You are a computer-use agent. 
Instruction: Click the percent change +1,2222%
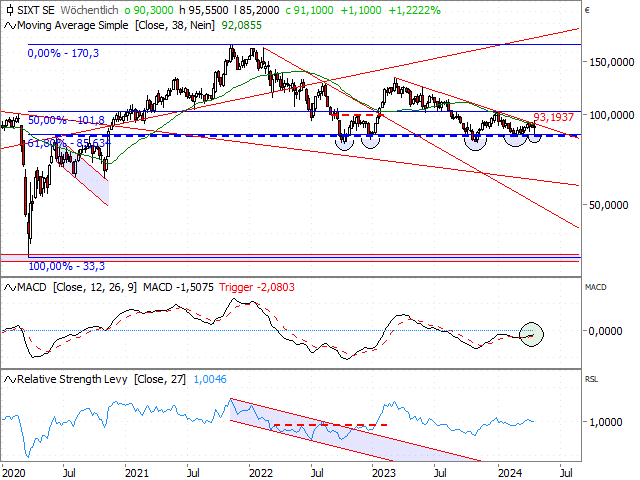tap(414, 10)
